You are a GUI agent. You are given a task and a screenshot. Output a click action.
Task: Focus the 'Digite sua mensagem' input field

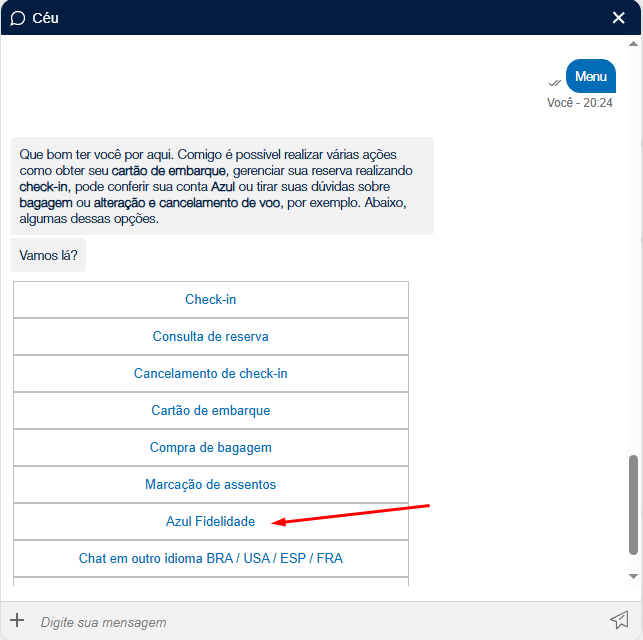pos(320,622)
